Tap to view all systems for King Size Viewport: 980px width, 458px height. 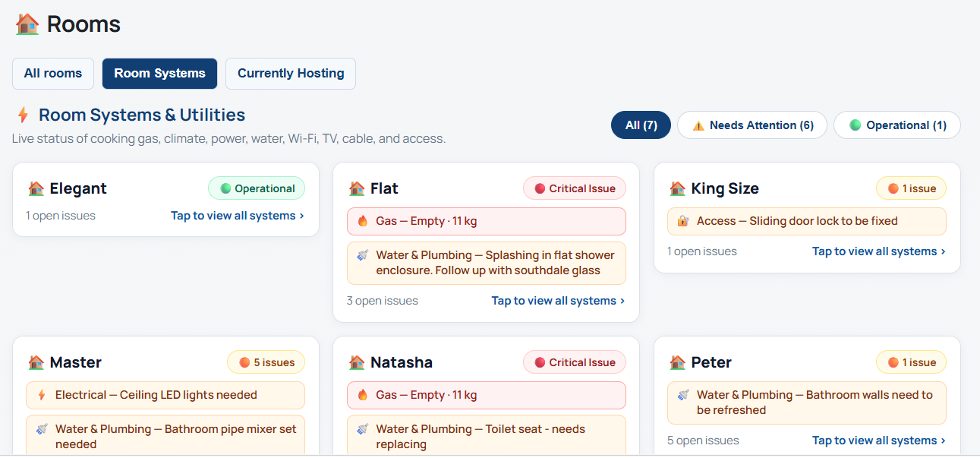[x=879, y=251]
